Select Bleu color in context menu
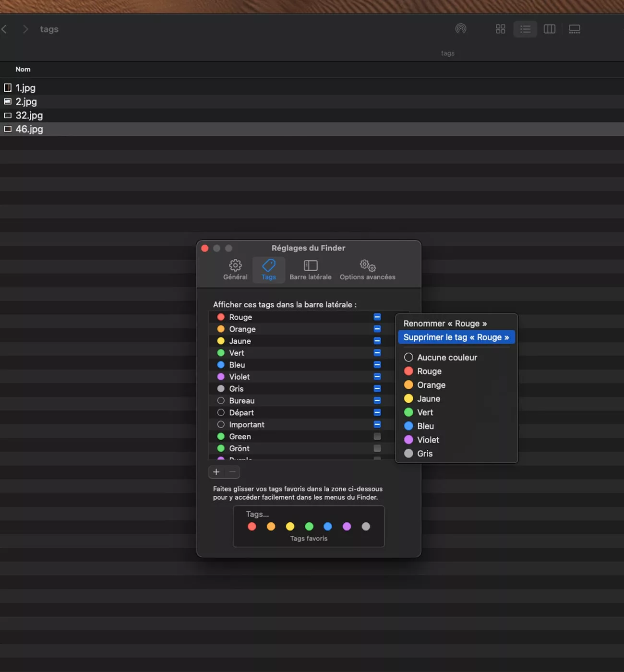Screen dimensions: 624x672 click(x=456, y=426)
